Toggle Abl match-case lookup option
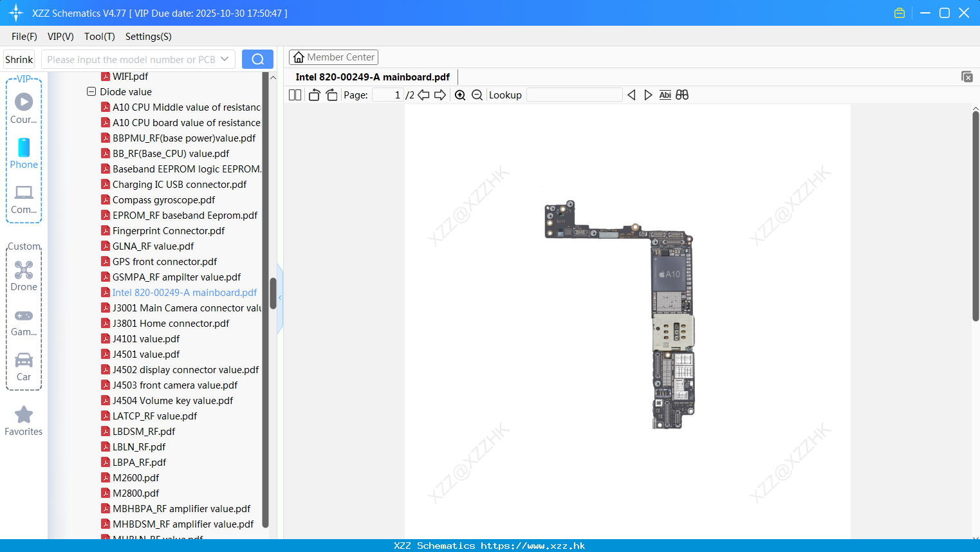980x552 pixels. [665, 95]
